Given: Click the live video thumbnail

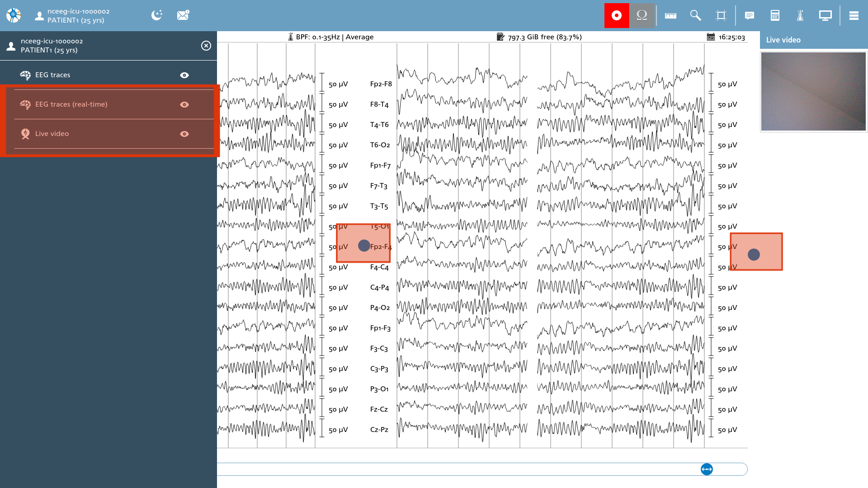Looking at the screenshot, I should (x=813, y=91).
